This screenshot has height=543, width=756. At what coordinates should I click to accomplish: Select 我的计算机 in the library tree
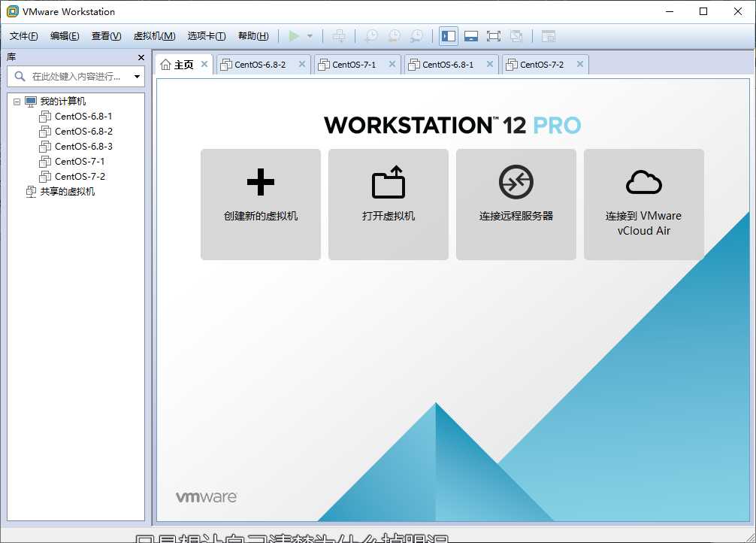[62, 102]
